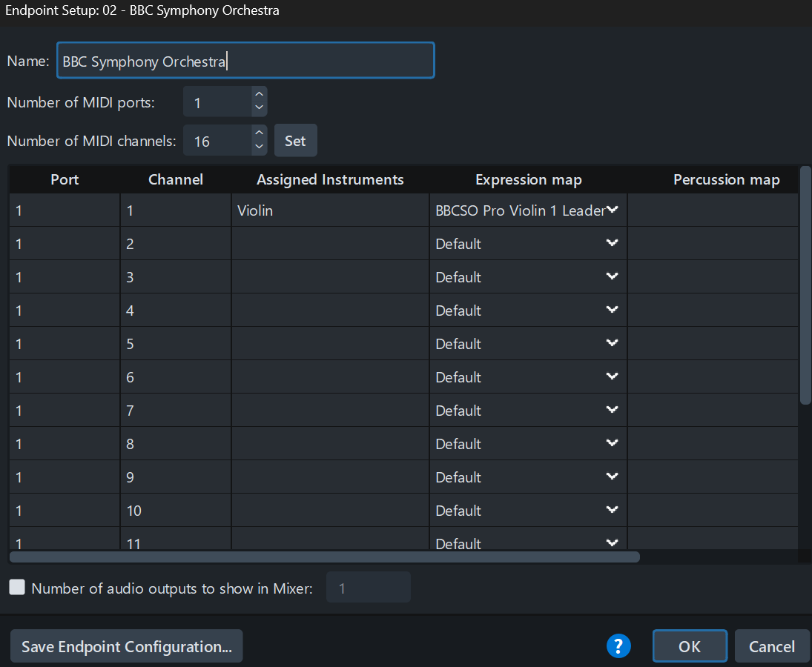Cancel the endpoint setup dialog

[772, 646]
